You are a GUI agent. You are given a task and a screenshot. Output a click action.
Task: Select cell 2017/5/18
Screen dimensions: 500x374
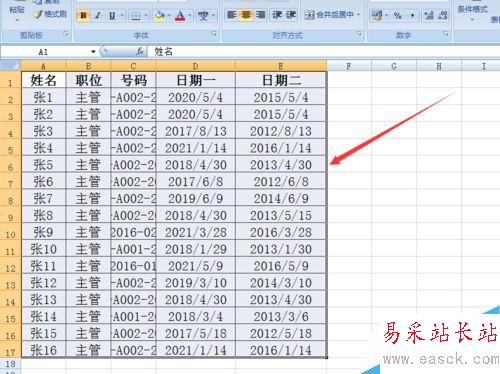tap(196, 333)
